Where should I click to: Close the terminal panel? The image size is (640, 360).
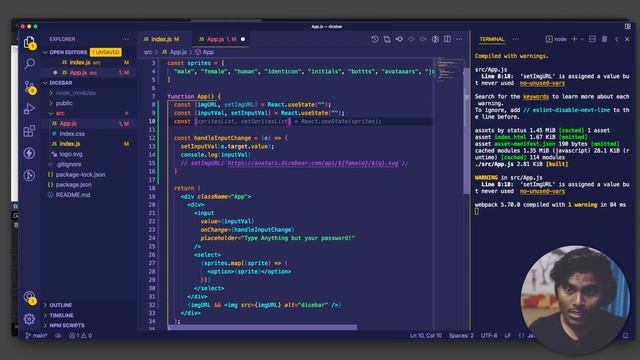click(x=627, y=39)
